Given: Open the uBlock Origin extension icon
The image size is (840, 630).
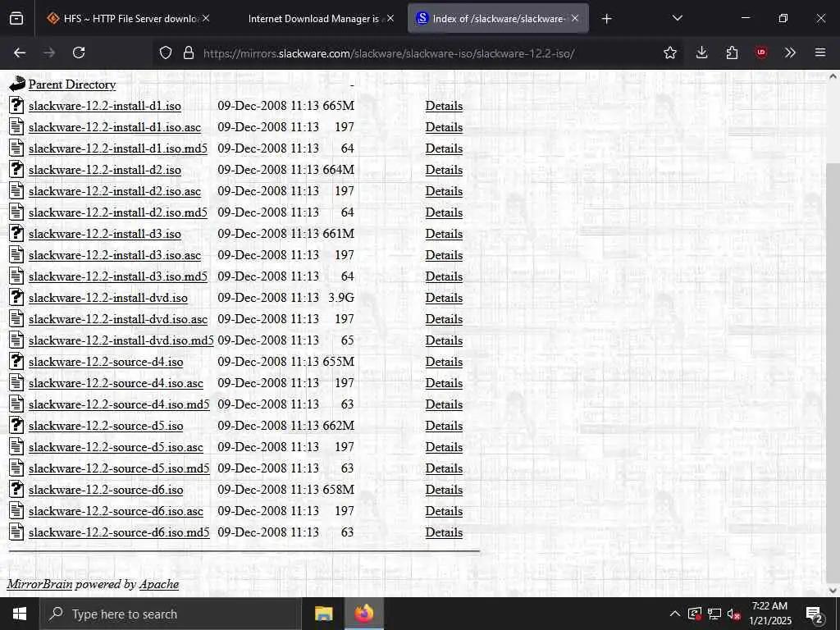Looking at the screenshot, I should click(x=761, y=52).
